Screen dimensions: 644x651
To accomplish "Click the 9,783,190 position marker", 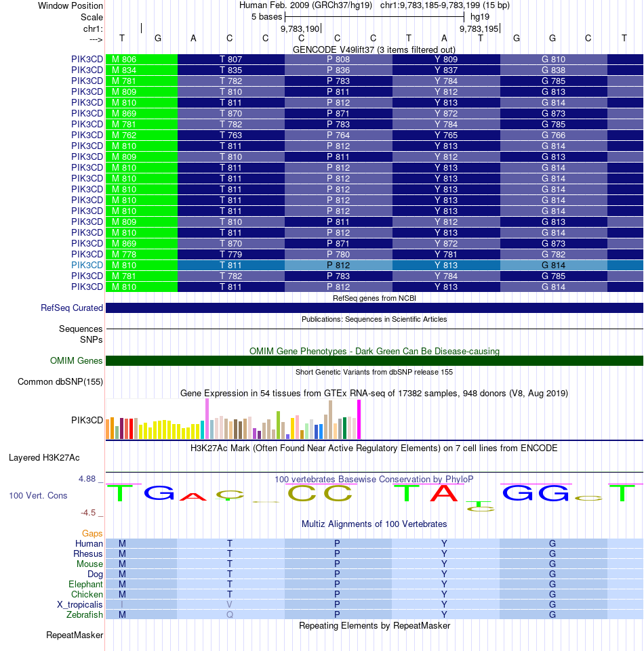I will [300, 28].
